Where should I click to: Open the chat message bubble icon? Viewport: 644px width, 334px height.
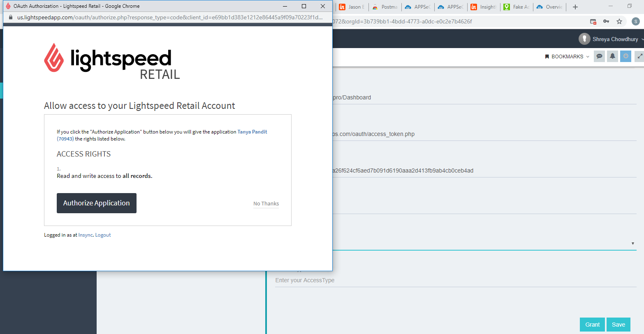[599, 56]
